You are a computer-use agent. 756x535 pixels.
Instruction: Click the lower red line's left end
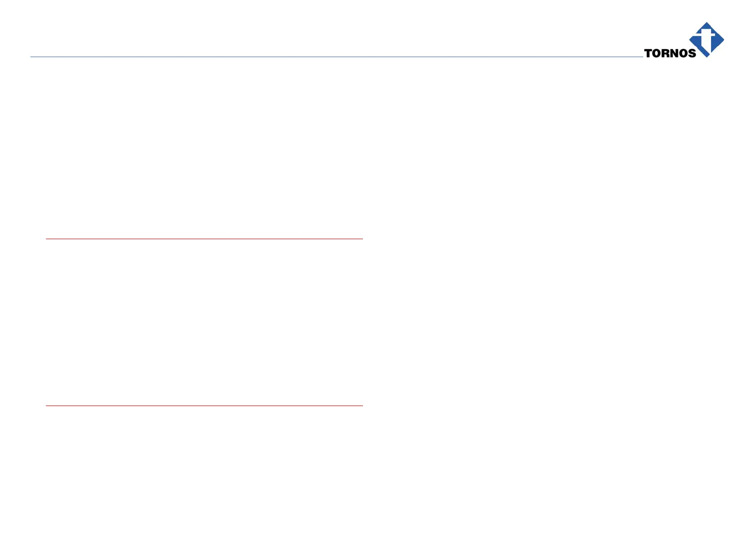click(x=47, y=406)
